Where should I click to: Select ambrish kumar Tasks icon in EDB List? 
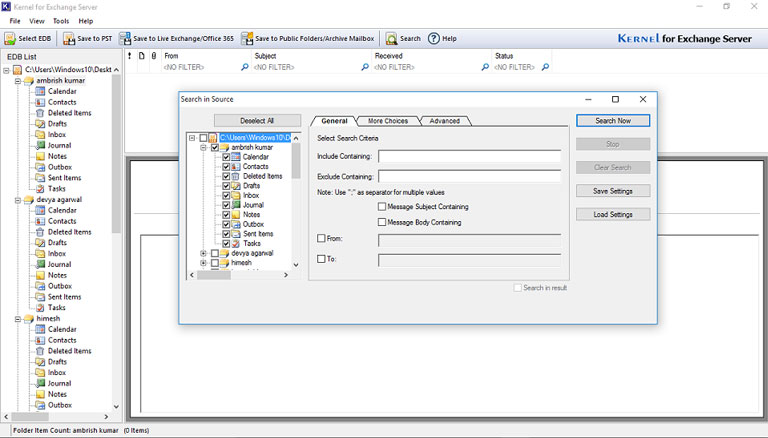[x=40, y=189]
